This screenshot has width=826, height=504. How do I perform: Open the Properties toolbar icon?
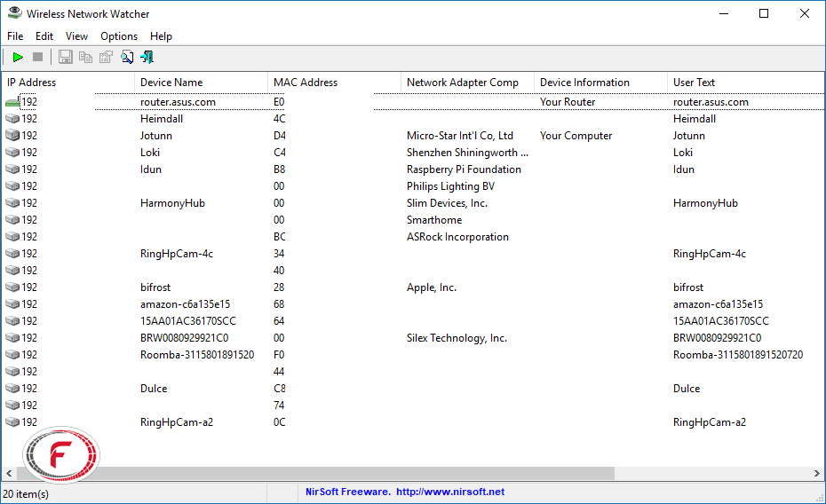tap(106, 57)
